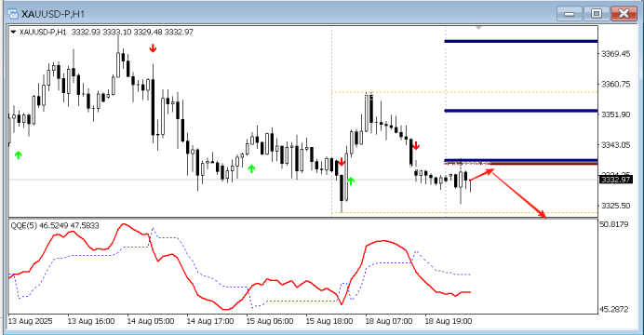Image resolution: width=644 pixels, height=335 pixels.
Task: Select the red down arrow near 18 Aug 07:00 decline
Action: pyautogui.click(x=416, y=145)
